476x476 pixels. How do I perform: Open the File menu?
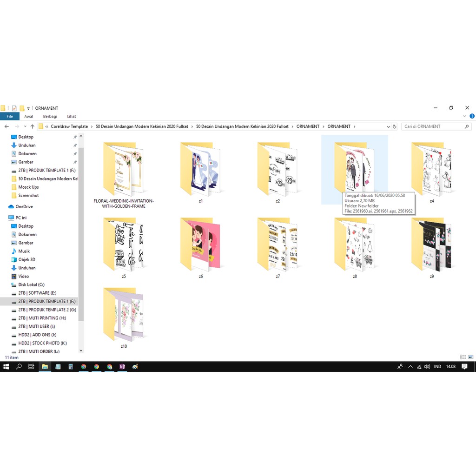coord(10,117)
